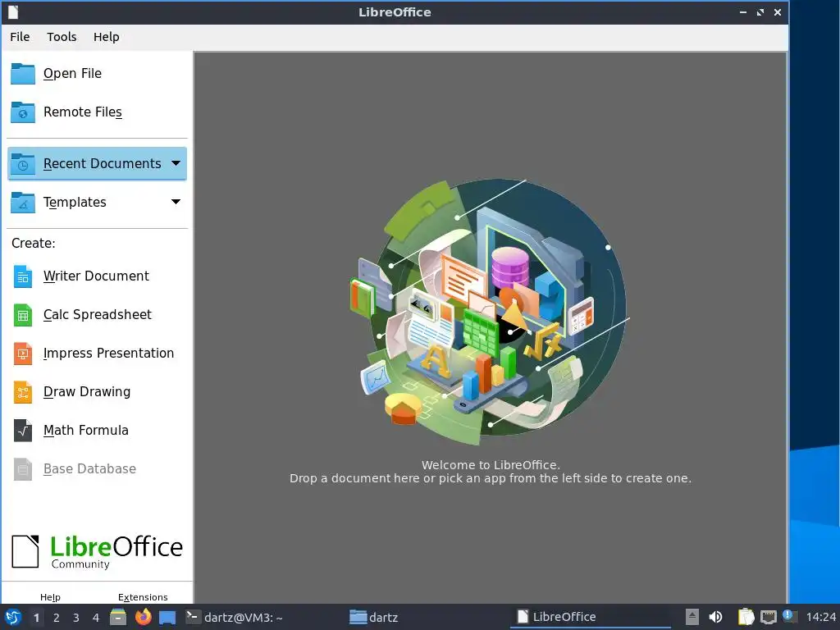Create a new Draw Drawing

pos(86,391)
